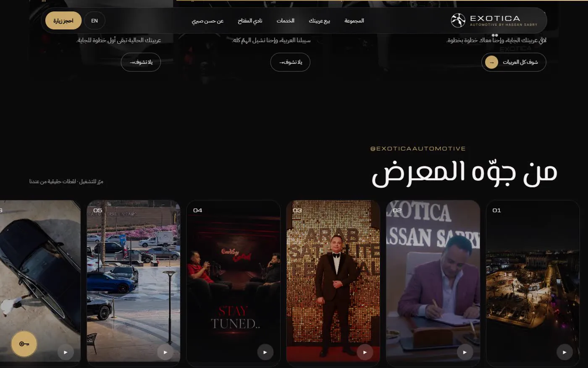Click the شوف كل العربيات button
The image size is (588, 368).
coord(514,62)
